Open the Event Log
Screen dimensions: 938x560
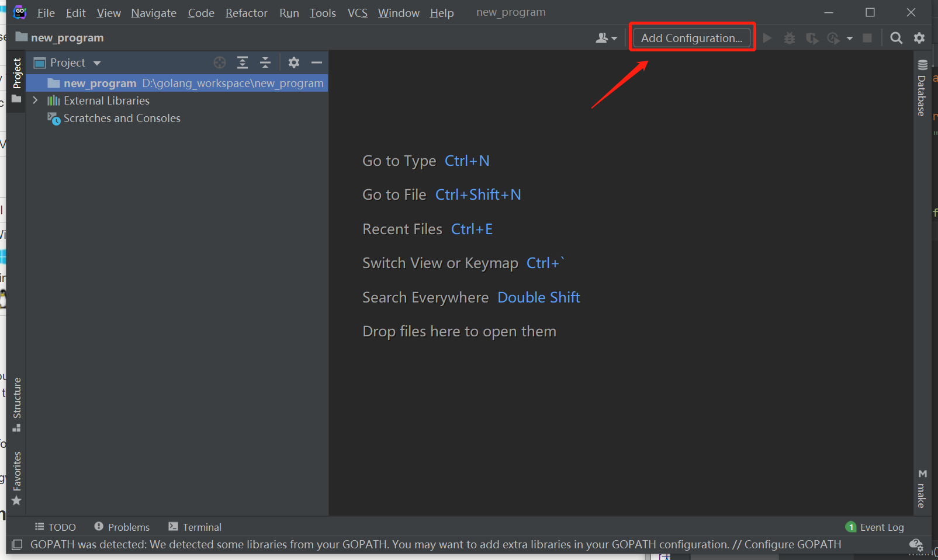pyautogui.click(x=875, y=527)
